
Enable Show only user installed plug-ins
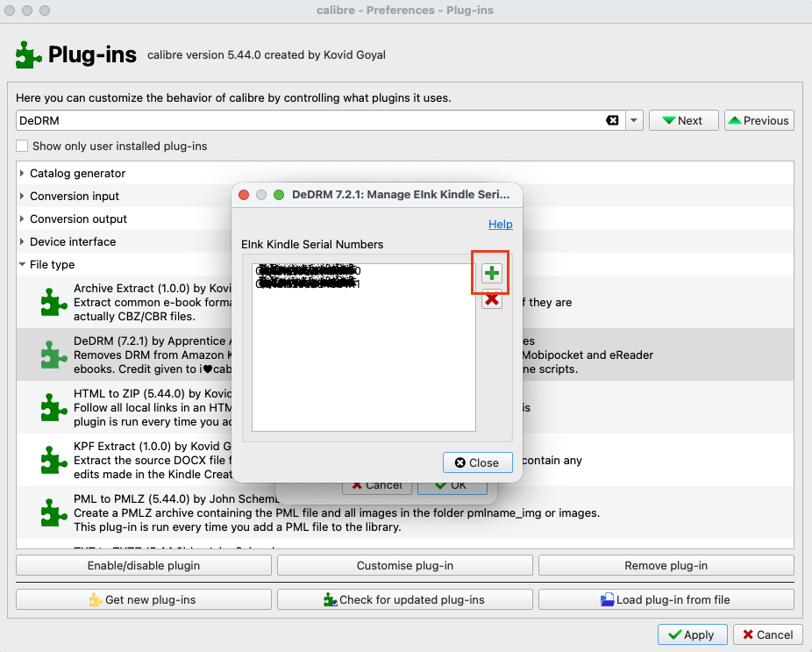pyautogui.click(x=22, y=146)
